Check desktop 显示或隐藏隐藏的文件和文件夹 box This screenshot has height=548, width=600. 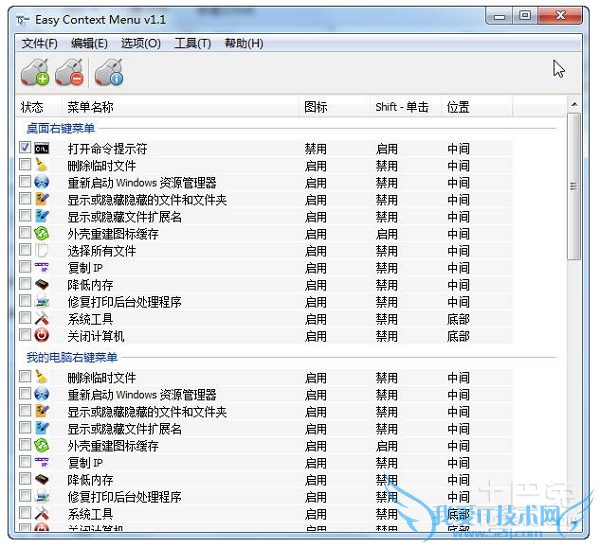coord(25,199)
